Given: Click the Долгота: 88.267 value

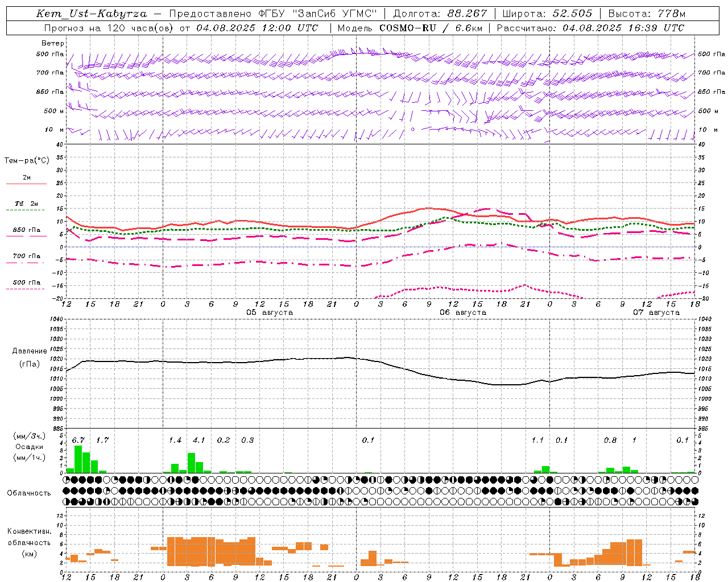Looking at the screenshot, I should click(440, 14).
